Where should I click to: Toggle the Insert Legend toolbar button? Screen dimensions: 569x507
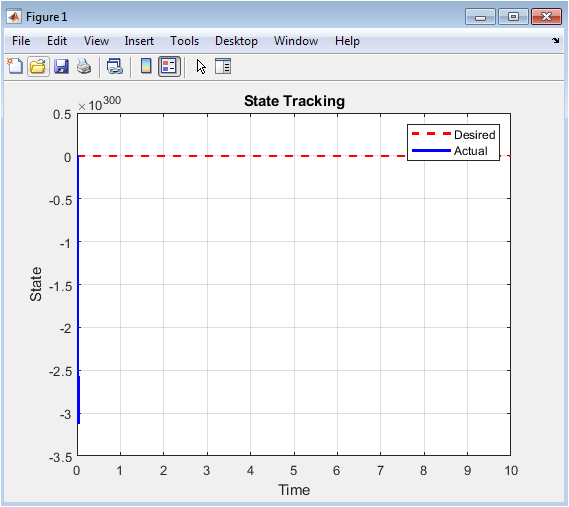(169, 66)
